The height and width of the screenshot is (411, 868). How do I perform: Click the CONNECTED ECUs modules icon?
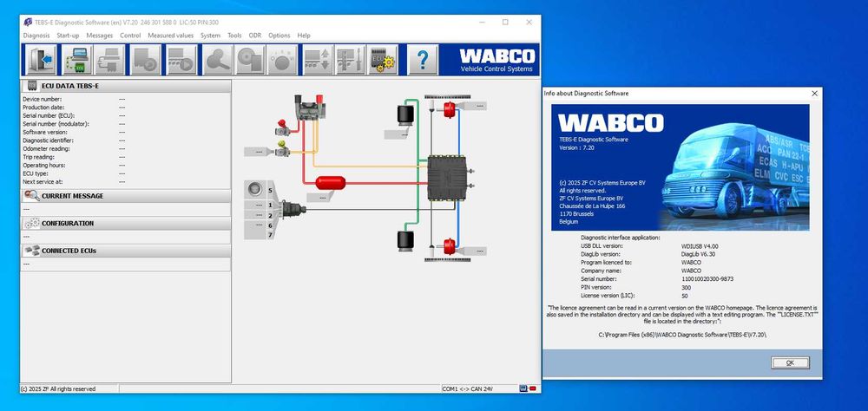(x=32, y=251)
